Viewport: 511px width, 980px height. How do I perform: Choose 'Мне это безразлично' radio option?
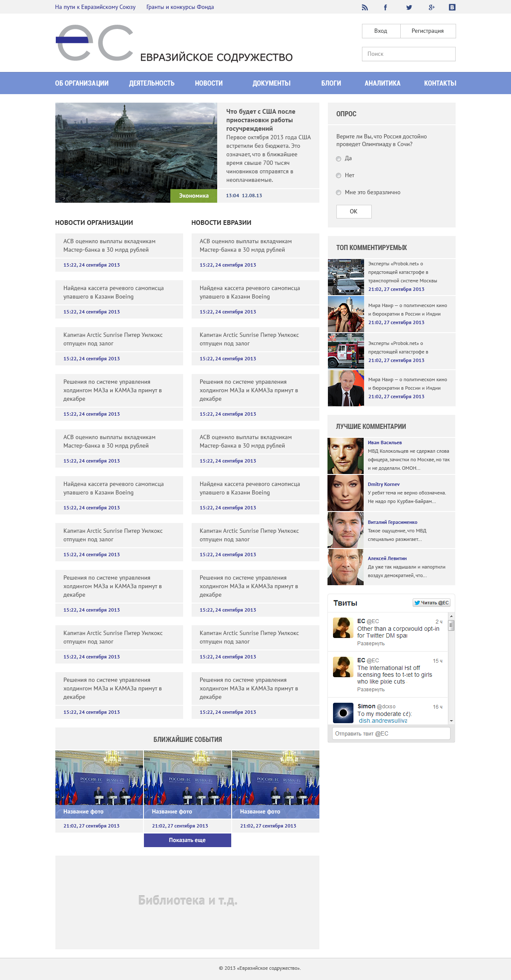(x=339, y=193)
